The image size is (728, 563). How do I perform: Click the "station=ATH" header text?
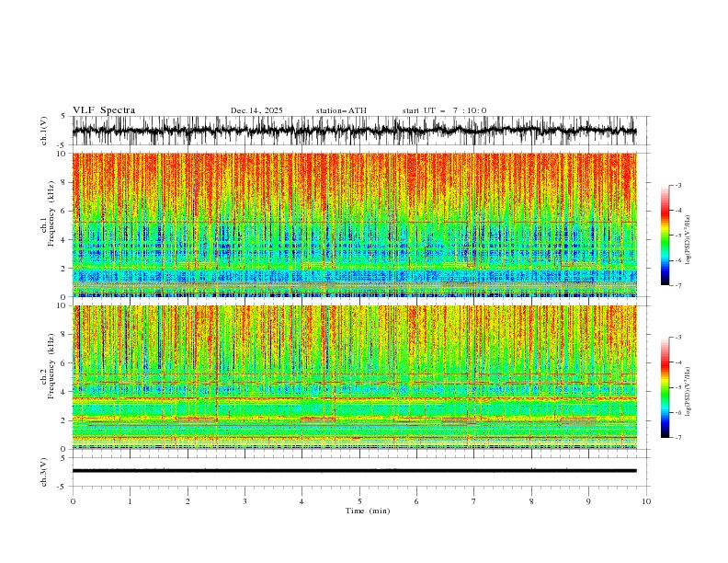(x=341, y=110)
